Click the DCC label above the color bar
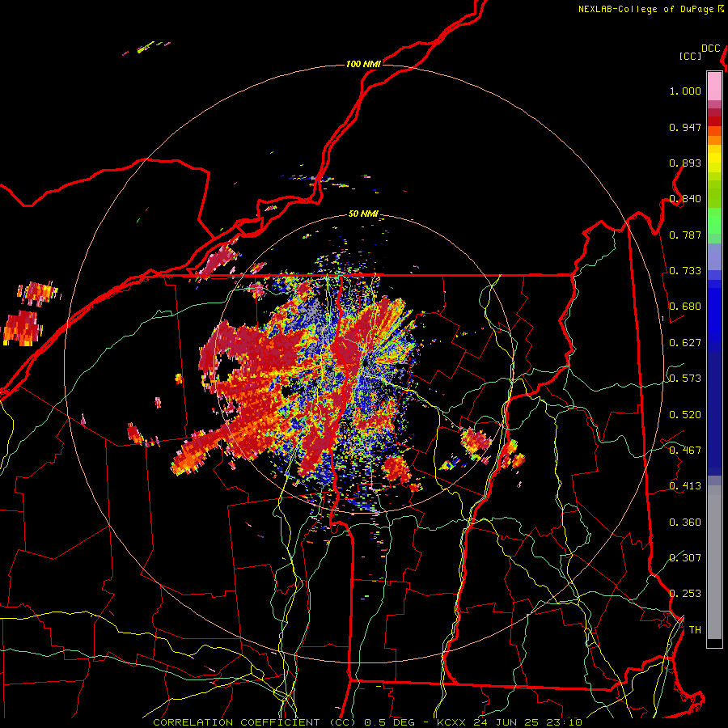Viewport: 728px width, 728px height. point(711,49)
